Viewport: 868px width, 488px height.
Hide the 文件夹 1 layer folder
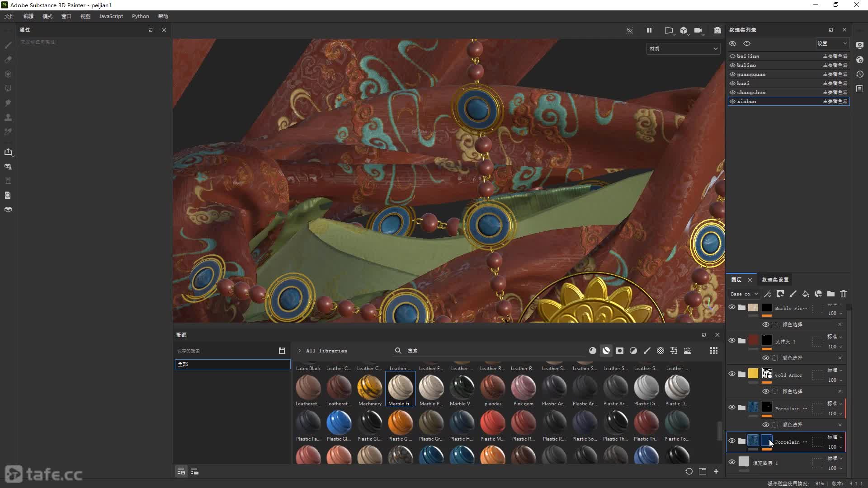732,341
